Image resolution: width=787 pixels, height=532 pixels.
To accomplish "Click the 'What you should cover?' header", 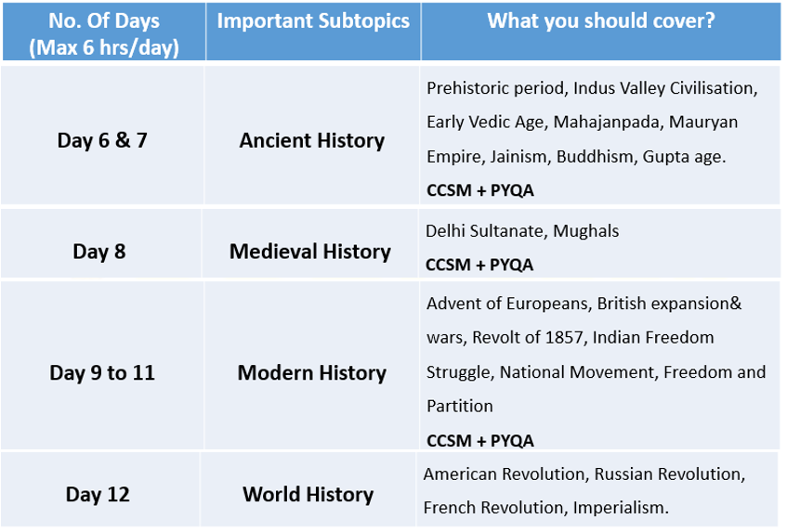I will 601,32.
